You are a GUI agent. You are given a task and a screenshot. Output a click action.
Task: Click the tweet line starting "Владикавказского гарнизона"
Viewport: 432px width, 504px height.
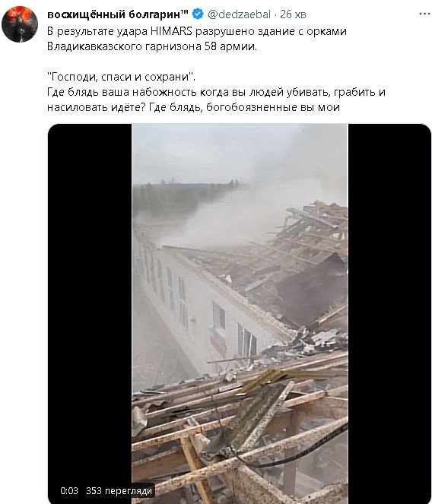click(152, 46)
